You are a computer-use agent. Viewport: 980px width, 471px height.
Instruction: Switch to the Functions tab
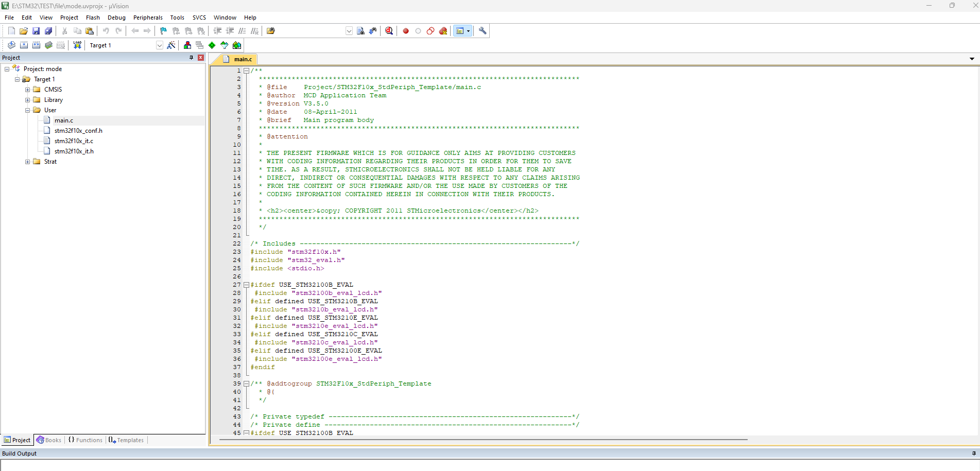point(85,440)
